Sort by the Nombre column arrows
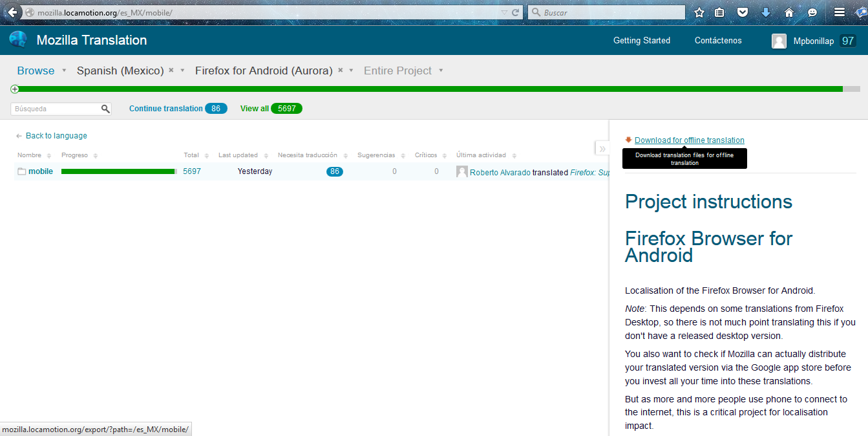This screenshot has width=868, height=436. 48,156
